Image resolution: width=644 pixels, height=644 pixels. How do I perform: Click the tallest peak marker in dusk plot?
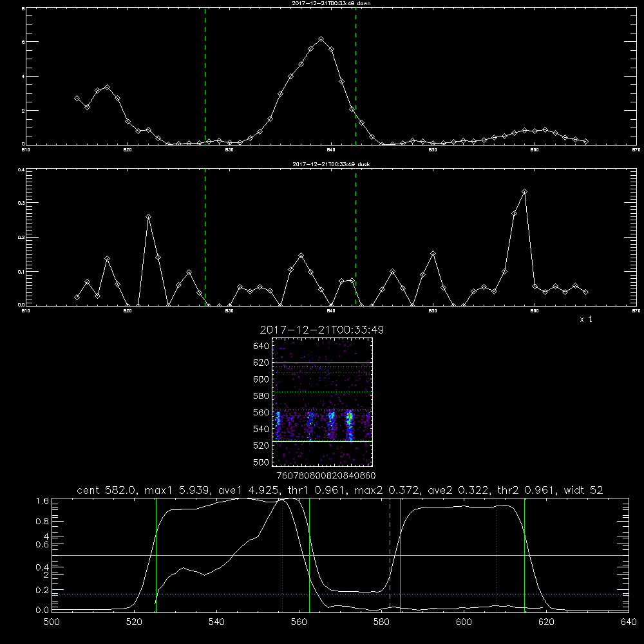click(524, 192)
